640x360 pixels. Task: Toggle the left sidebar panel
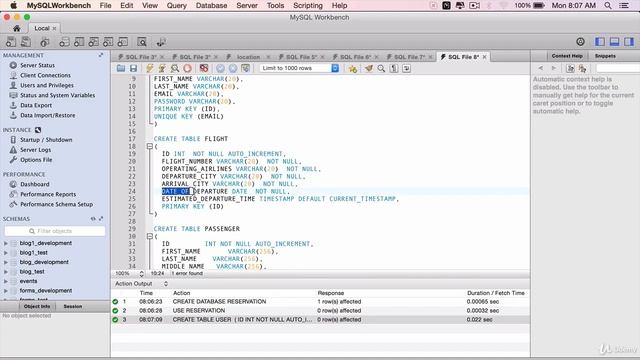600,41
